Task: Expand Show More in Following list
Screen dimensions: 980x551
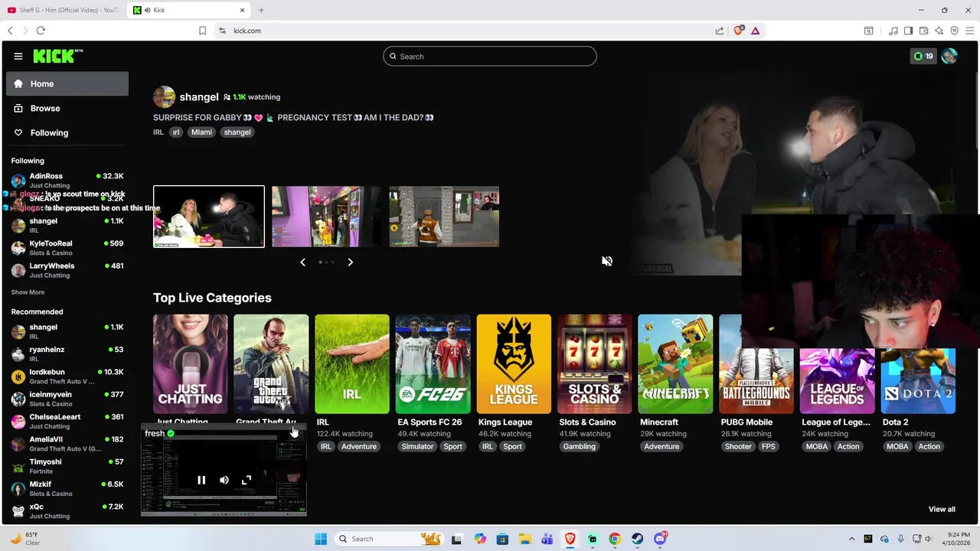Action: [x=28, y=292]
